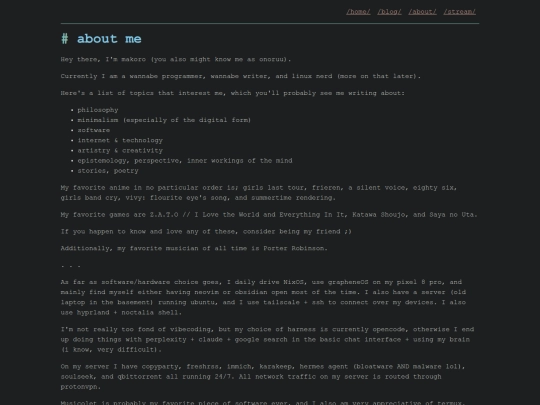Visit the /stream/ page link
The width and height of the screenshot is (540, 405).
[459, 12]
